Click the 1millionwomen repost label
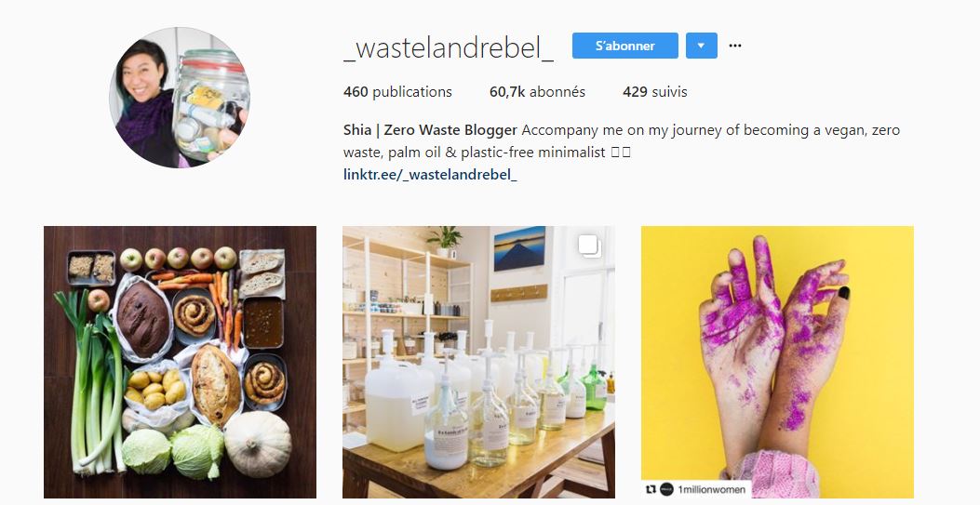Viewport: 980px width, 505px height. point(711,489)
